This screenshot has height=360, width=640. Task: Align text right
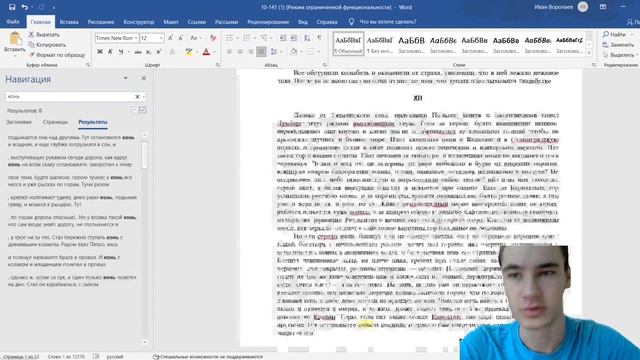point(251,52)
